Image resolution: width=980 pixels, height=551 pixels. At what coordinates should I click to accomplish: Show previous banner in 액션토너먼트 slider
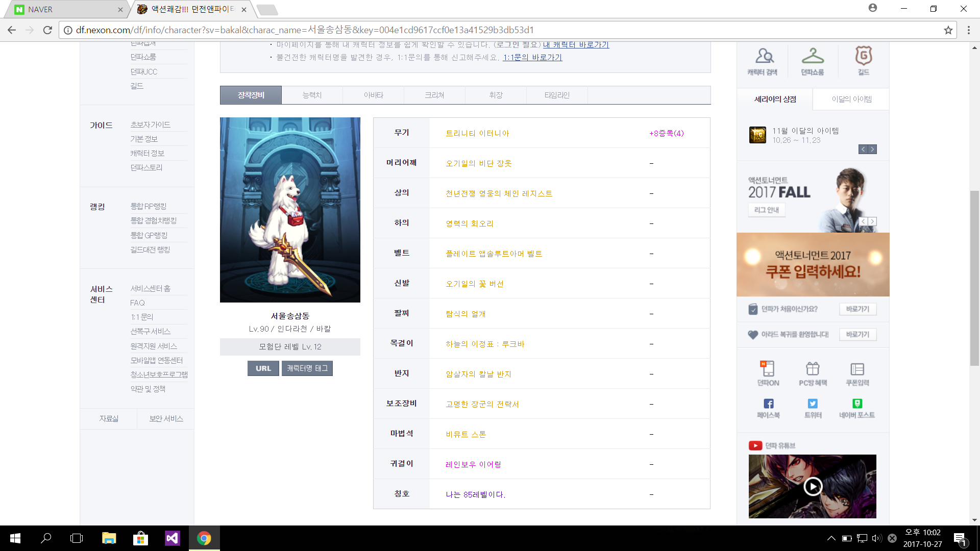point(863,221)
